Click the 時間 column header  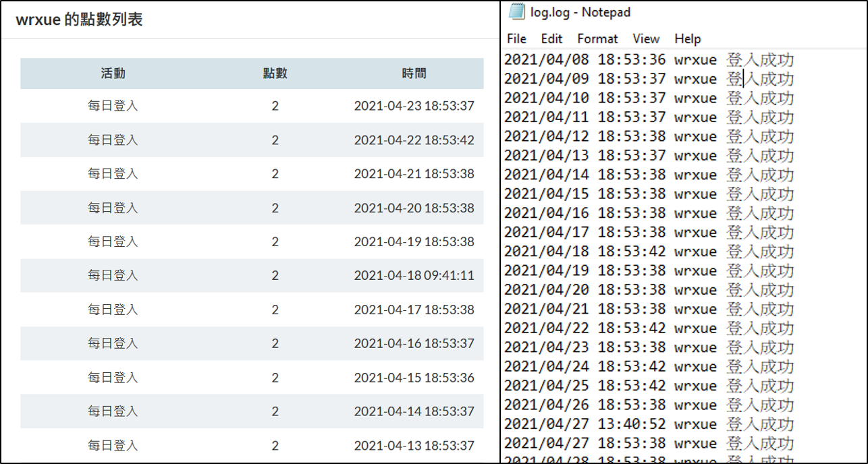tap(414, 74)
